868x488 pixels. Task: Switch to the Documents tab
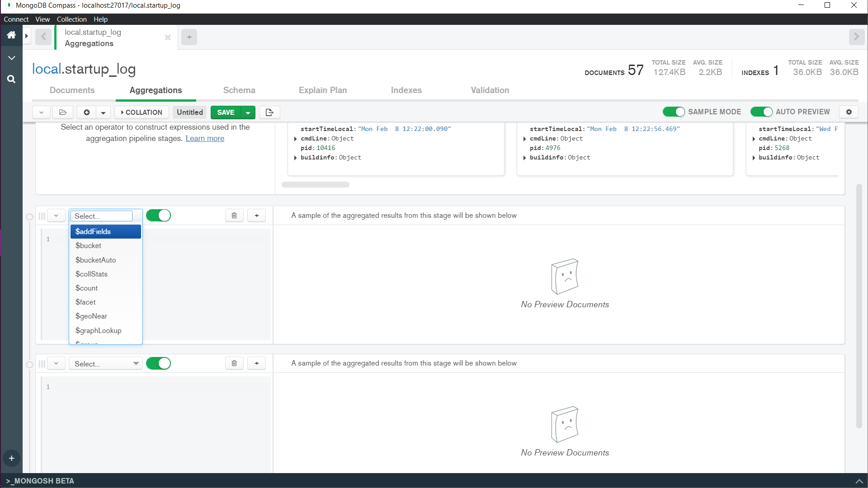tap(72, 90)
